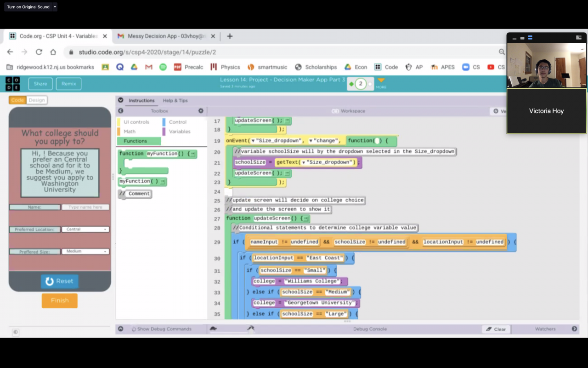Open a new browser tab
This screenshot has height=368, width=588.
click(x=230, y=36)
